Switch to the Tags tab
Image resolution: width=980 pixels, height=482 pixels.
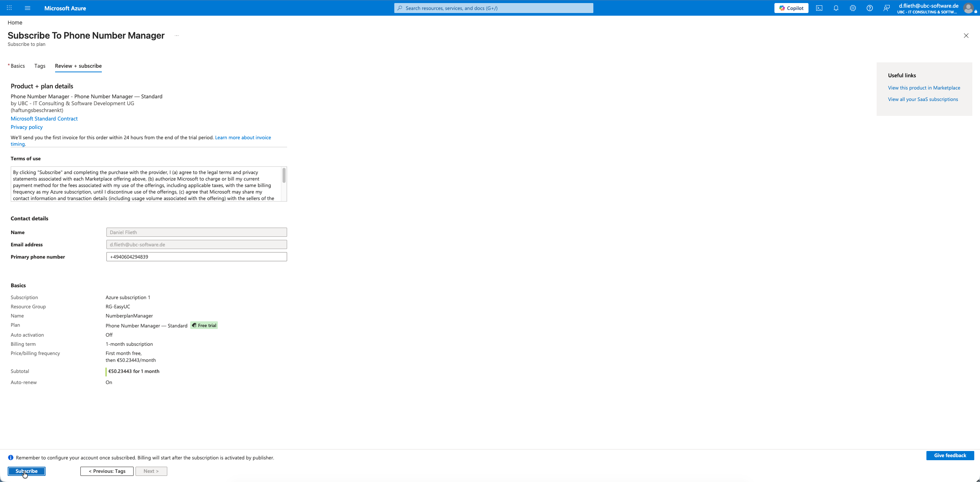(40, 66)
